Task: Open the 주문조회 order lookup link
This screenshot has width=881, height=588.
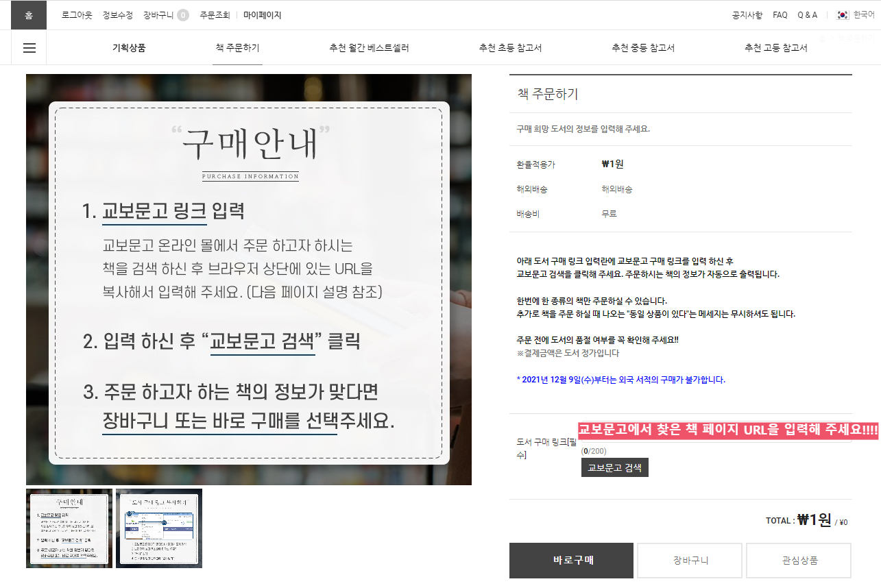Action: tap(215, 15)
